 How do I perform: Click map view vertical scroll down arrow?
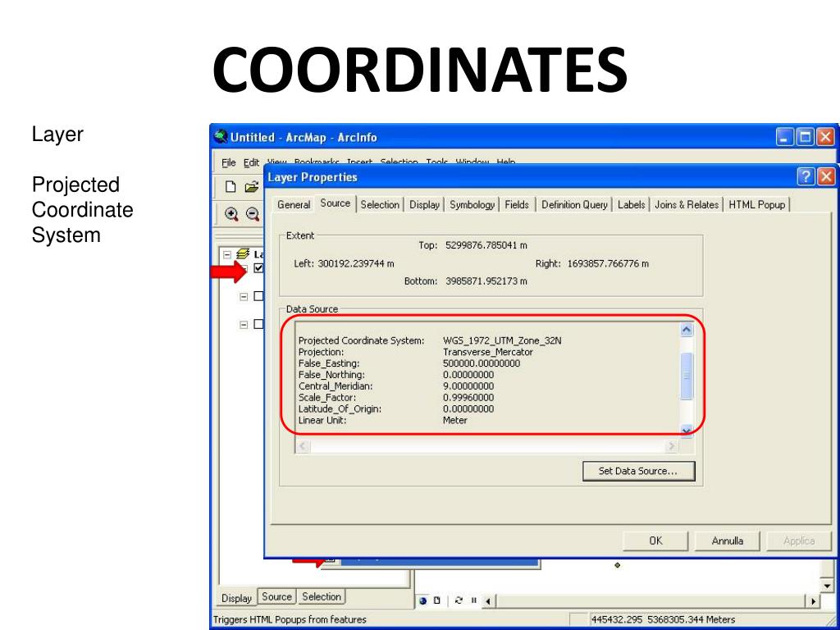coord(829,587)
